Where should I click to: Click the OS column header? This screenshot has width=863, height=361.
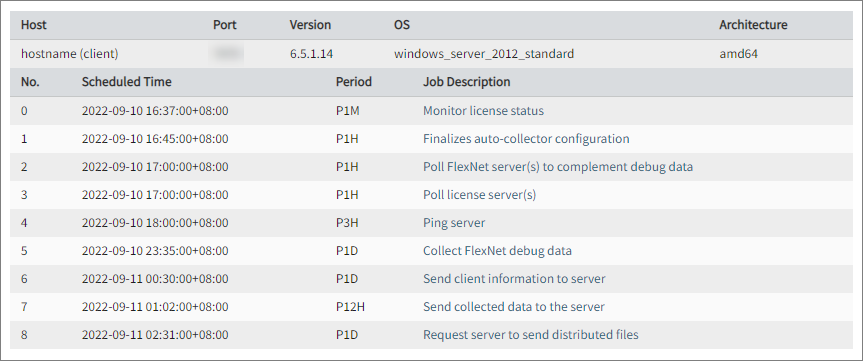[402, 25]
